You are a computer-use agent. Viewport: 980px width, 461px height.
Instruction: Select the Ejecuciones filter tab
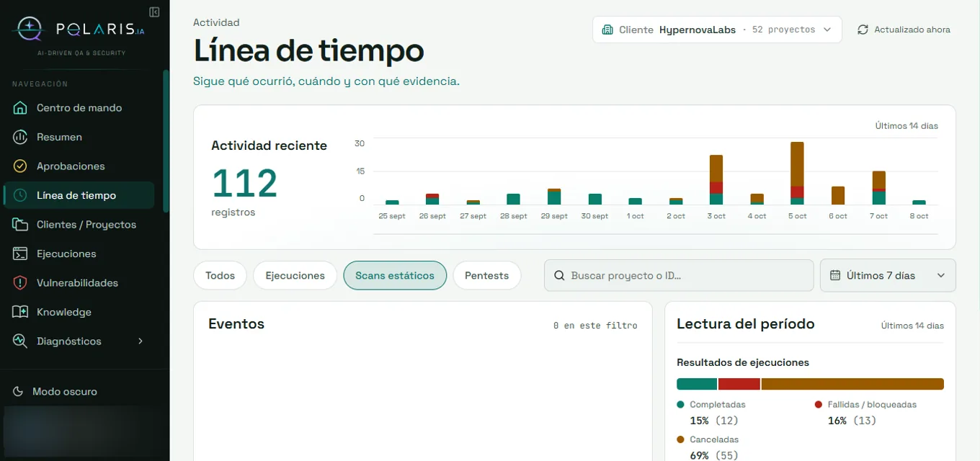click(x=295, y=276)
